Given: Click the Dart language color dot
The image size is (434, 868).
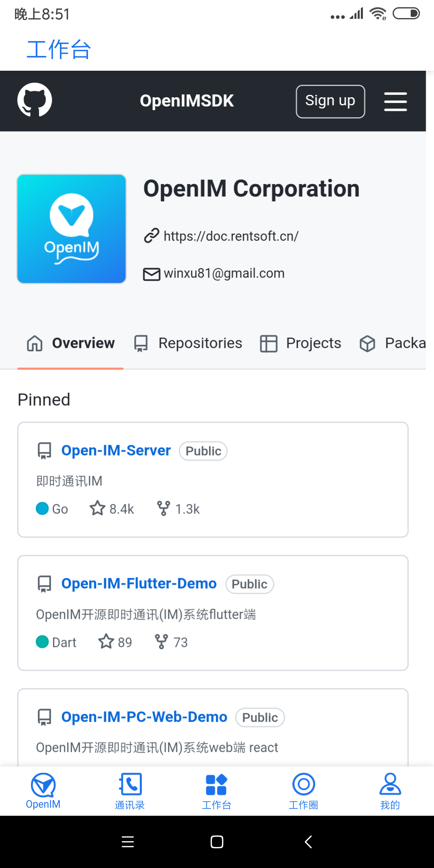Looking at the screenshot, I should [42, 642].
